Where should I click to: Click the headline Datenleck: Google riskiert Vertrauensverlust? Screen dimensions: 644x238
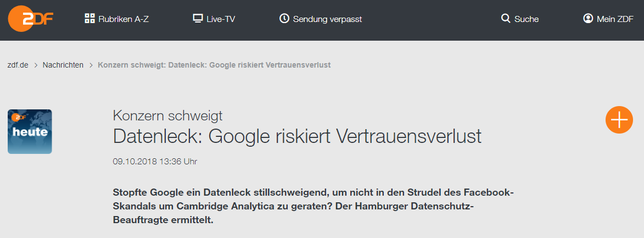(x=297, y=136)
